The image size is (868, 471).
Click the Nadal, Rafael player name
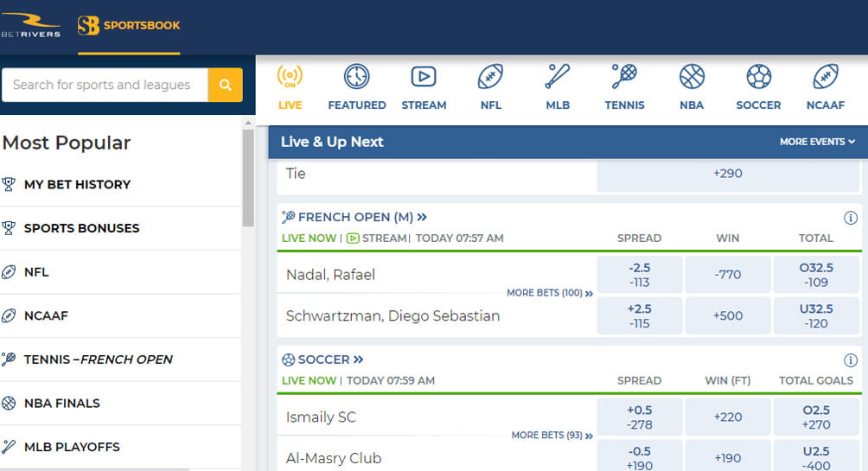pyautogui.click(x=330, y=275)
